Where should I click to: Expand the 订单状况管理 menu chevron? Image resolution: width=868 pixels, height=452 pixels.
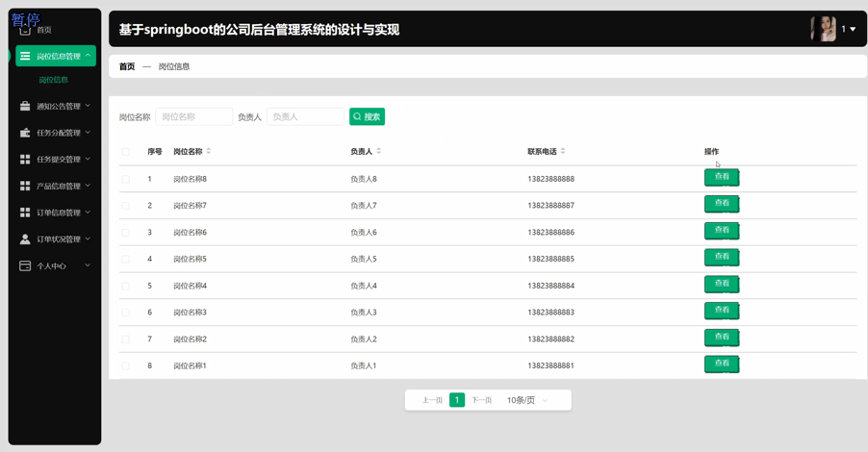click(x=88, y=239)
